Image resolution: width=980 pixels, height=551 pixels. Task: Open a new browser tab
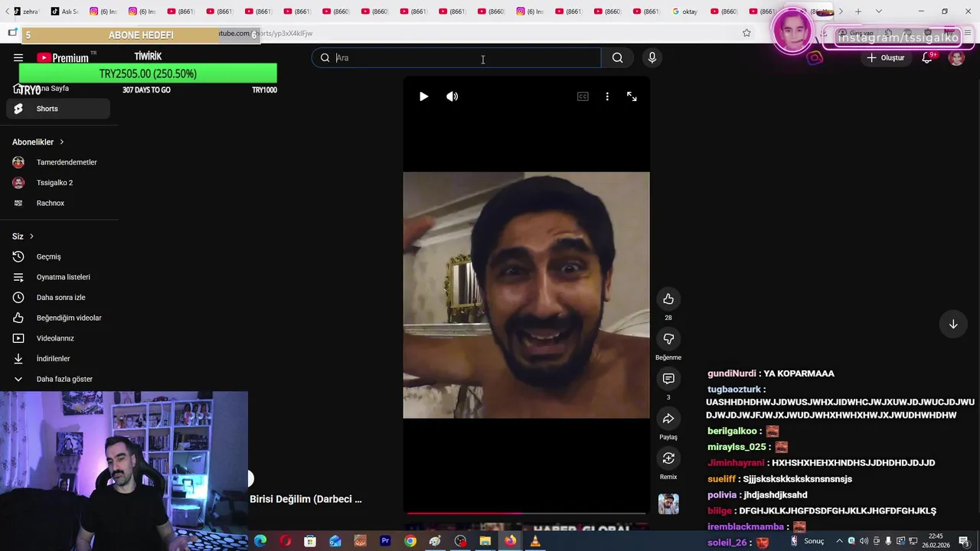(x=858, y=11)
